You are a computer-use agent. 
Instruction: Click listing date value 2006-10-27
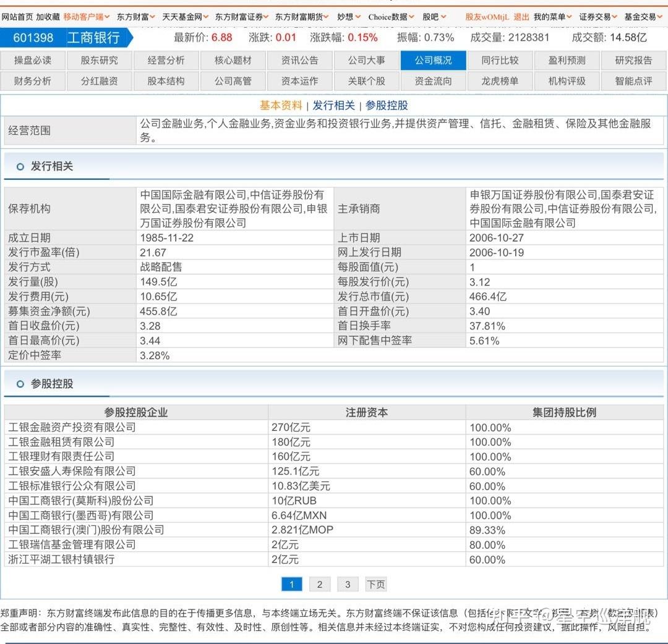pos(496,238)
